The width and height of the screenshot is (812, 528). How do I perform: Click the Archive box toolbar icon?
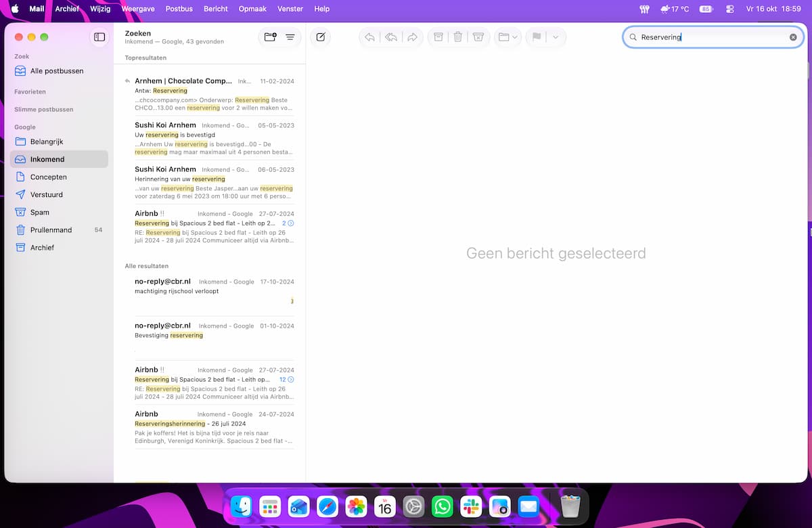pyautogui.click(x=438, y=37)
